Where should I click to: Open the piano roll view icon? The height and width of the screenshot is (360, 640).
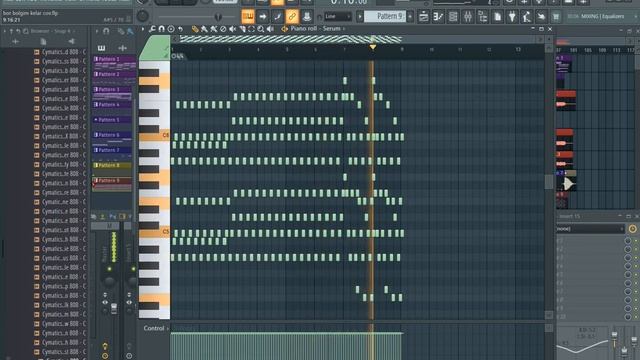click(x=438, y=17)
